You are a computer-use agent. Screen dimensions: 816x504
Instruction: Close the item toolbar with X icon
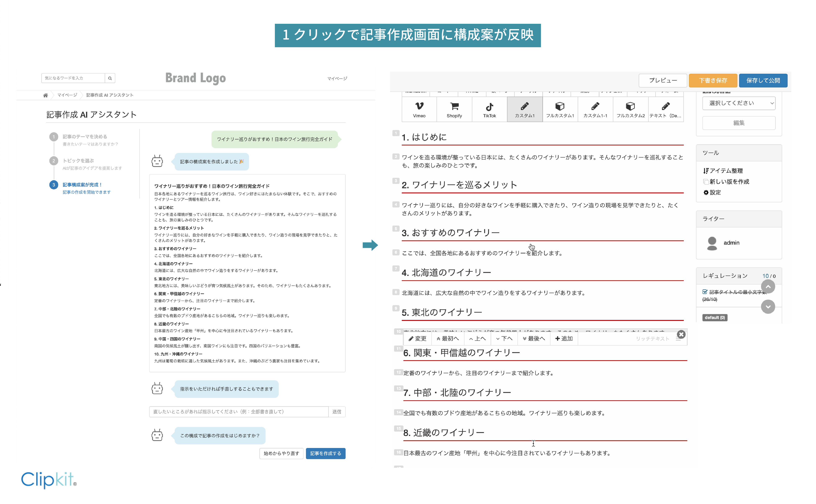tap(681, 334)
